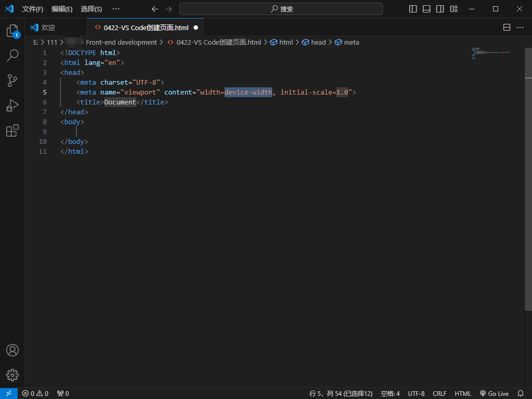The image size is (532, 399).
Task: Switch to the 欢迎 tab
Action: [x=56, y=28]
